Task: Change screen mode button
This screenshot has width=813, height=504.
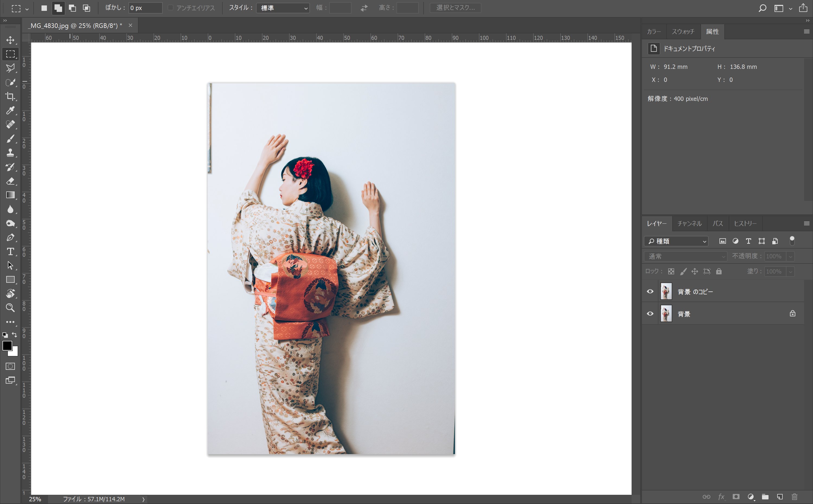Action: click(10, 380)
